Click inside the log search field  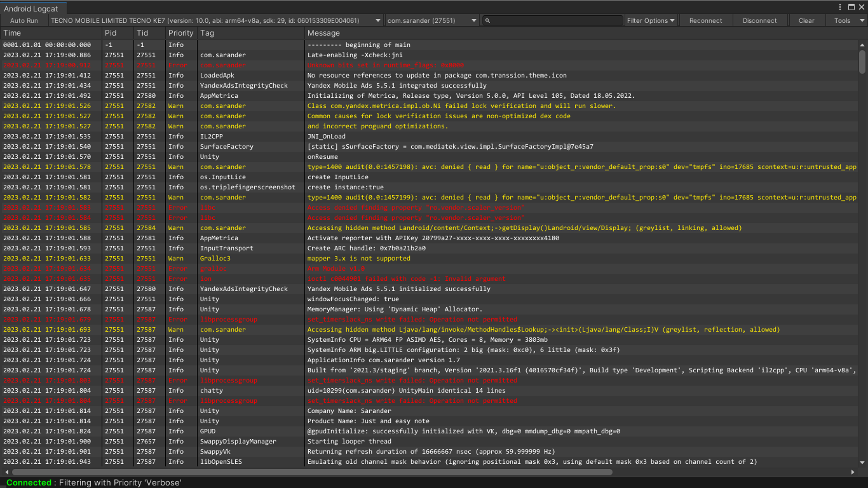tap(553, 20)
